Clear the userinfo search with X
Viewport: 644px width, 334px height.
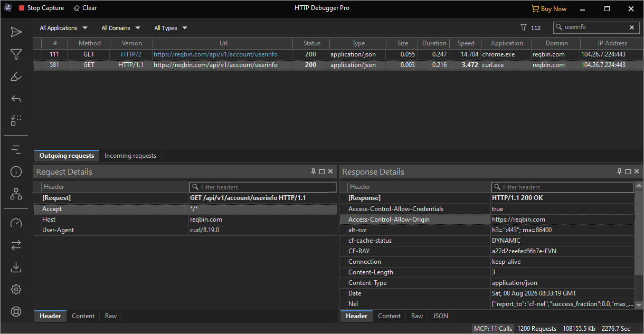(632, 27)
